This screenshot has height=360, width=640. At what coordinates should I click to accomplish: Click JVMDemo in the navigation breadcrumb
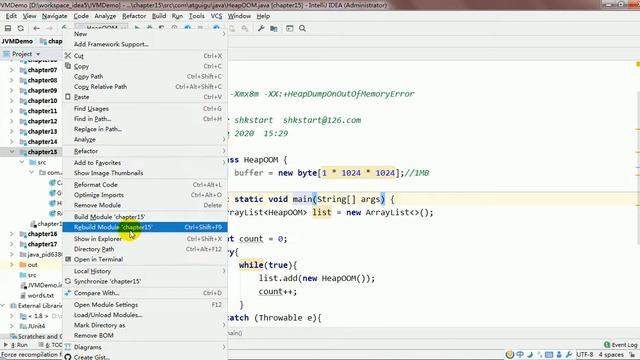click(17, 41)
